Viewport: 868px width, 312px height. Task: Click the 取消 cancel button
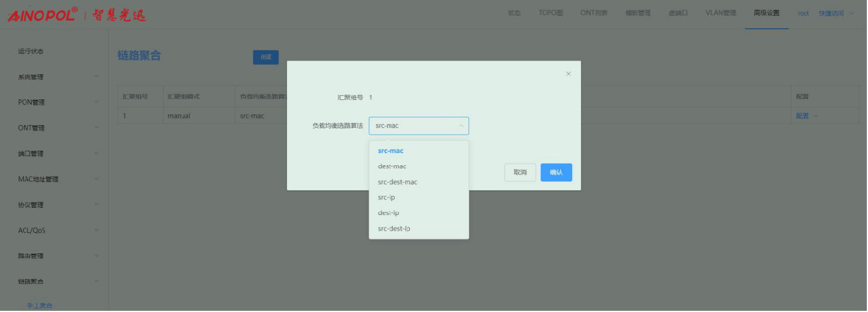click(520, 172)
